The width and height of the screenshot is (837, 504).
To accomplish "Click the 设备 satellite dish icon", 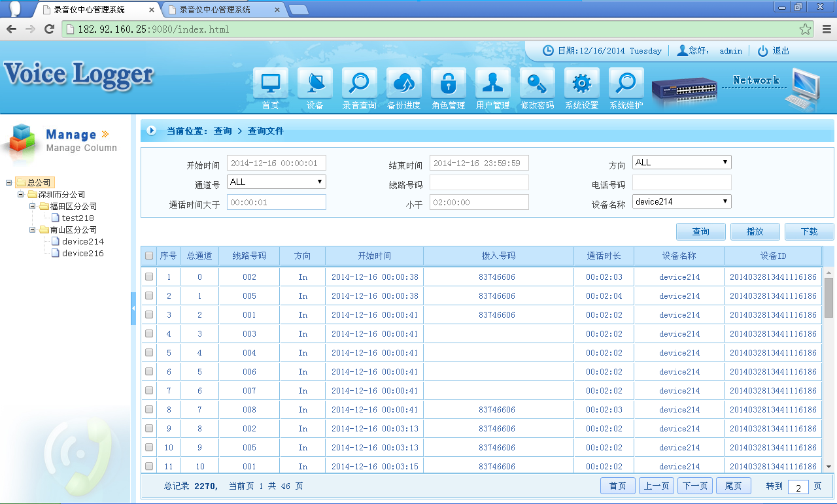I will tap(315, 84).
